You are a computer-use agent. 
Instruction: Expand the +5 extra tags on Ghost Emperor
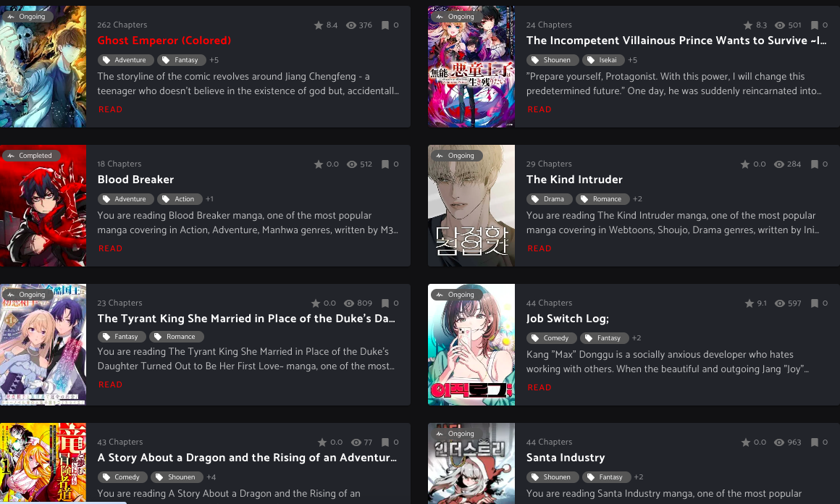[214, 60]
